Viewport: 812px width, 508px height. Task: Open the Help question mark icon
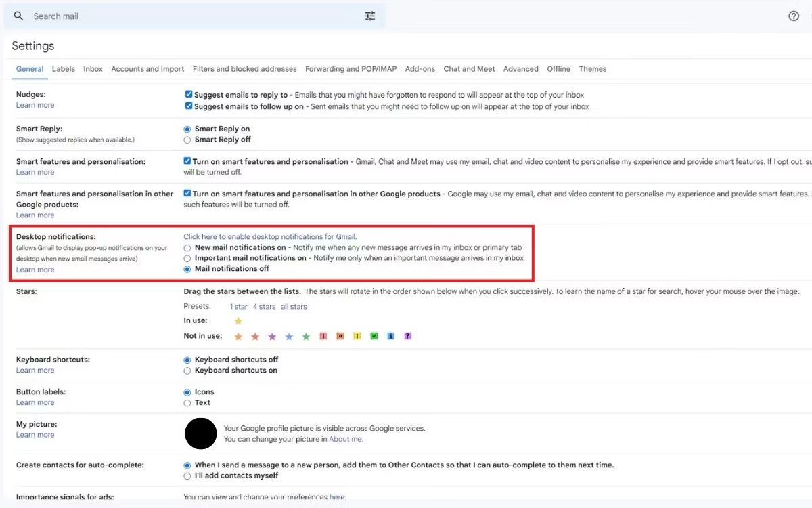pyautogui.click(x=794, y=16)
